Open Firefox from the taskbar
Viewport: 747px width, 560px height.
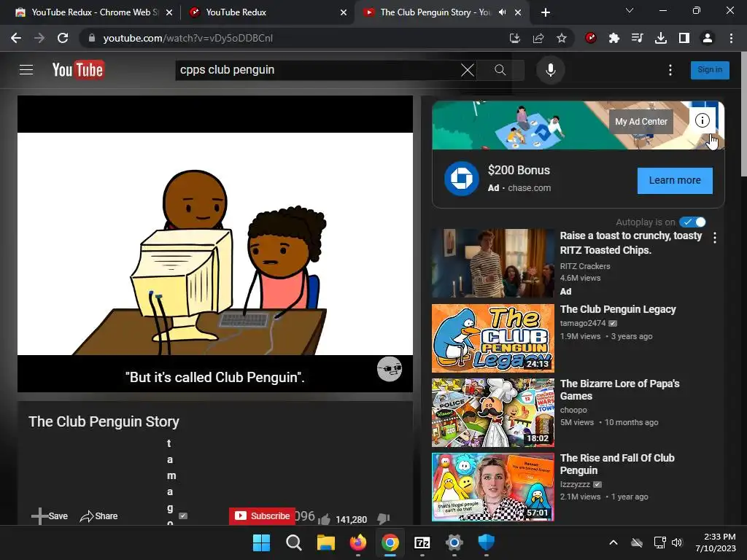click(x=357, y=542)
